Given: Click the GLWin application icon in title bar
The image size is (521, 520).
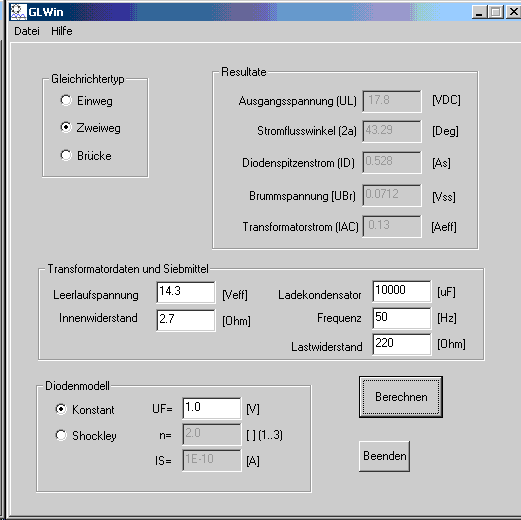Looking at the screenshot, I should (18, 12).
